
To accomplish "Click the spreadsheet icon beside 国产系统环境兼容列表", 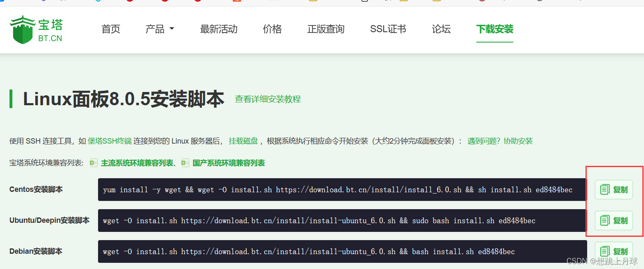I will (x=185, y=163).
